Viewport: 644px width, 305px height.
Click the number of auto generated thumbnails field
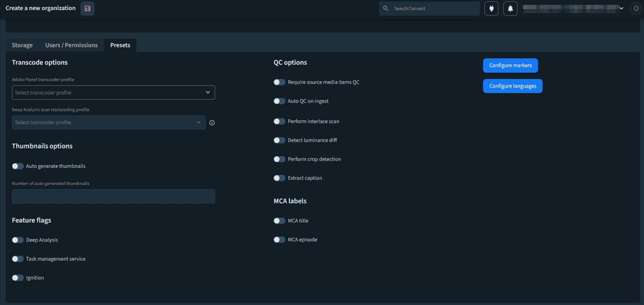click(113, 197)
